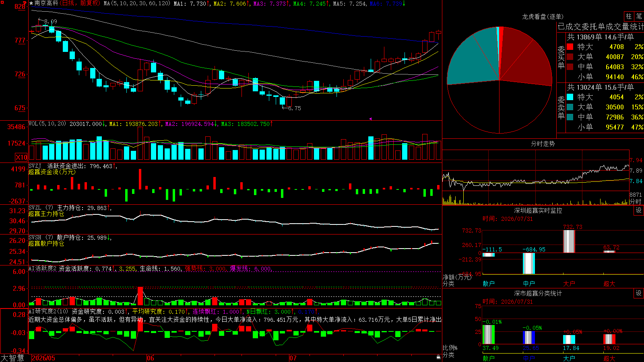Click the 超大 category in 深圳超赢实时监控
The width and height of the screenshot is (644, 362).
[x=609, y=284]
